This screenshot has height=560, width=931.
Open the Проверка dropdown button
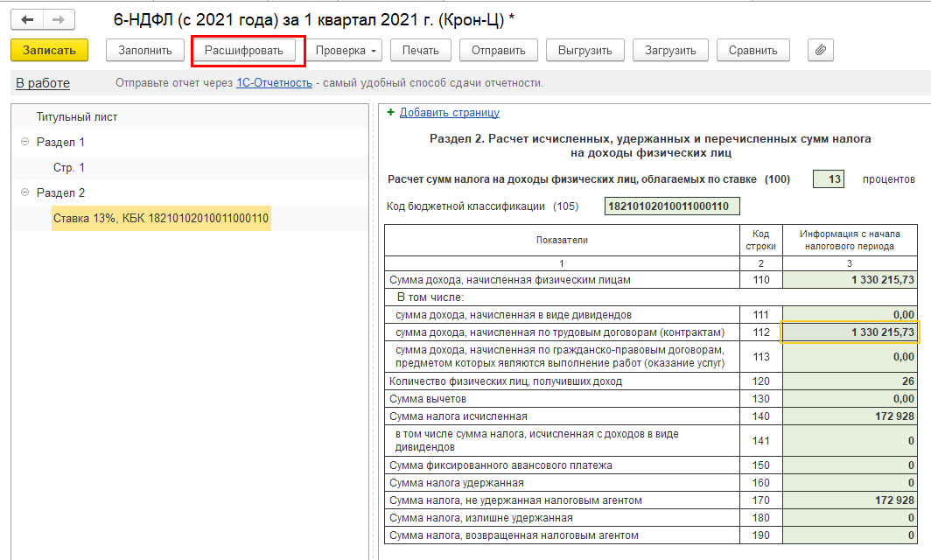pyautogui.click(x=346, y=51)
